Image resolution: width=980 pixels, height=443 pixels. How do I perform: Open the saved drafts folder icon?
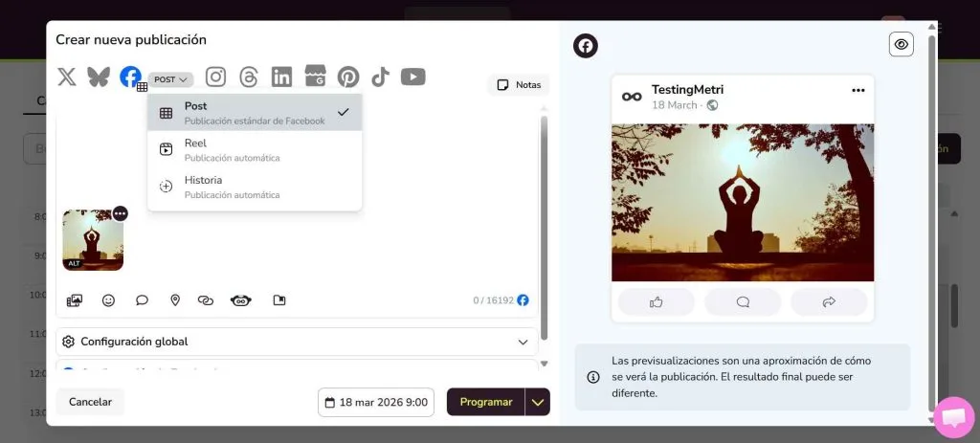click(x=279, y=300)
